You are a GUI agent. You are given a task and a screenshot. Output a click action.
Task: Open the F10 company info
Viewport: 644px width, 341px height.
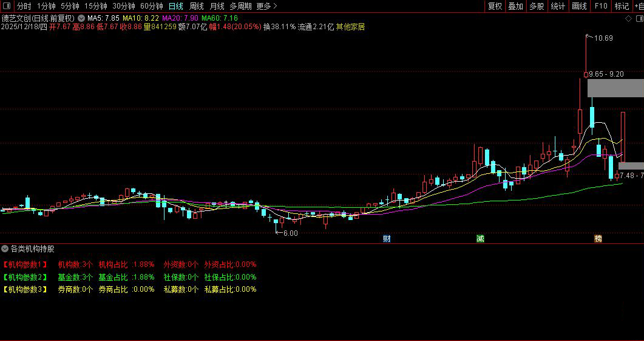click(x=601, y=6)
